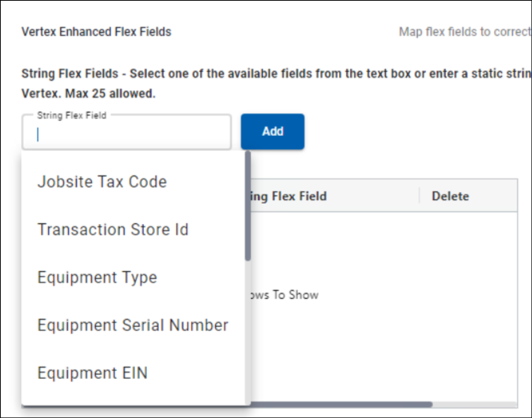
Task: Choose the Transaction Store Id option
Action: click(x=113, y=230)
